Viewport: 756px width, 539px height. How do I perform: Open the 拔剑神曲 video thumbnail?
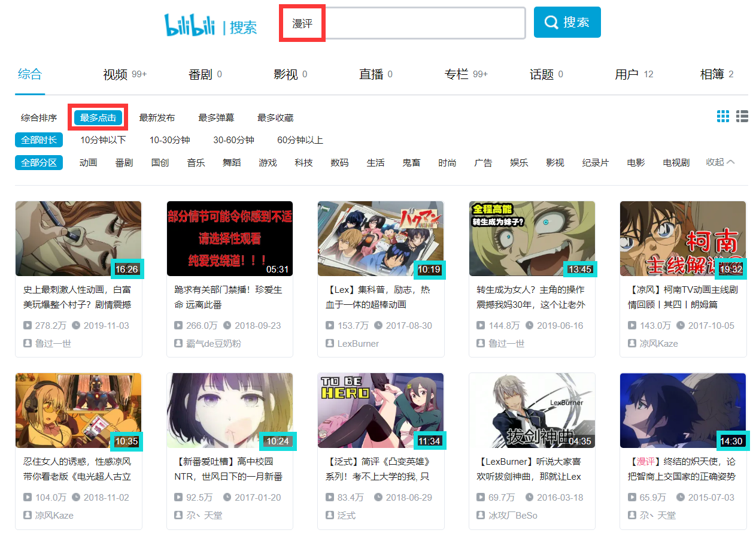(x=532, y=410)
